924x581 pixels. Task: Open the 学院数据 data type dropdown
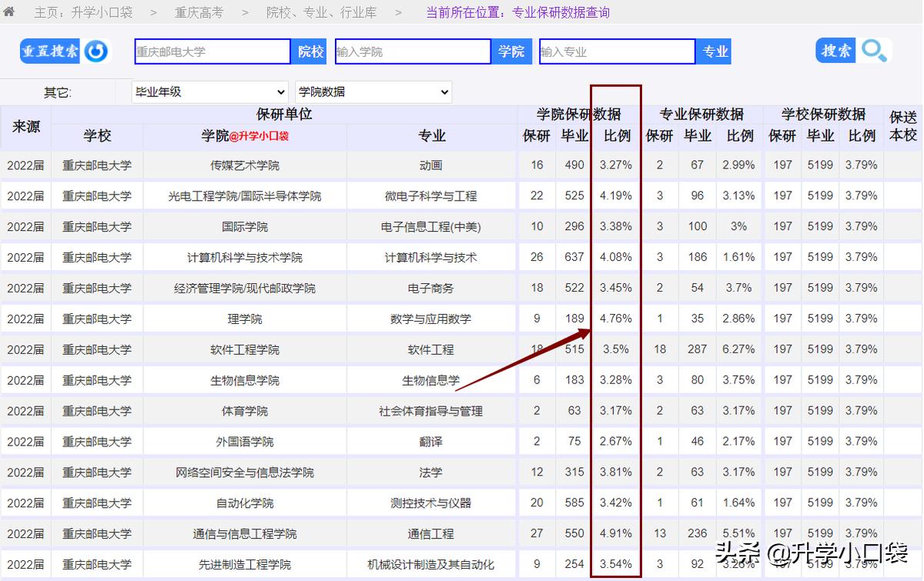[373, 92]
